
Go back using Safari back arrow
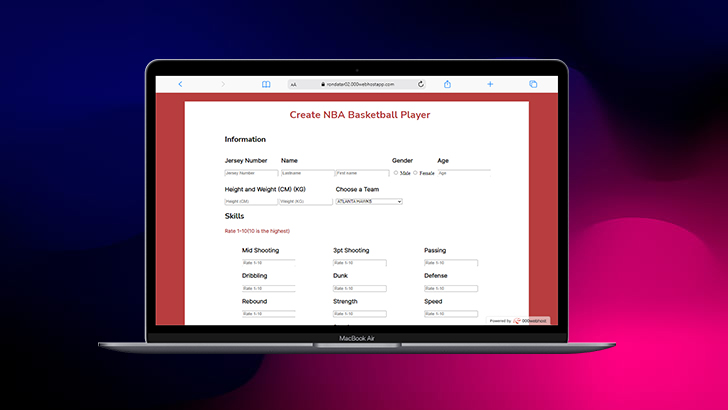180,84
